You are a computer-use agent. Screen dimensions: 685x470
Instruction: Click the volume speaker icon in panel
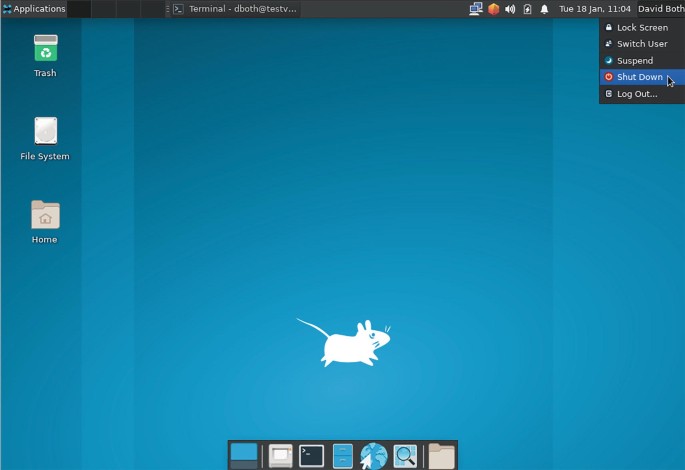pyautogui.click(x=510, y=9)
